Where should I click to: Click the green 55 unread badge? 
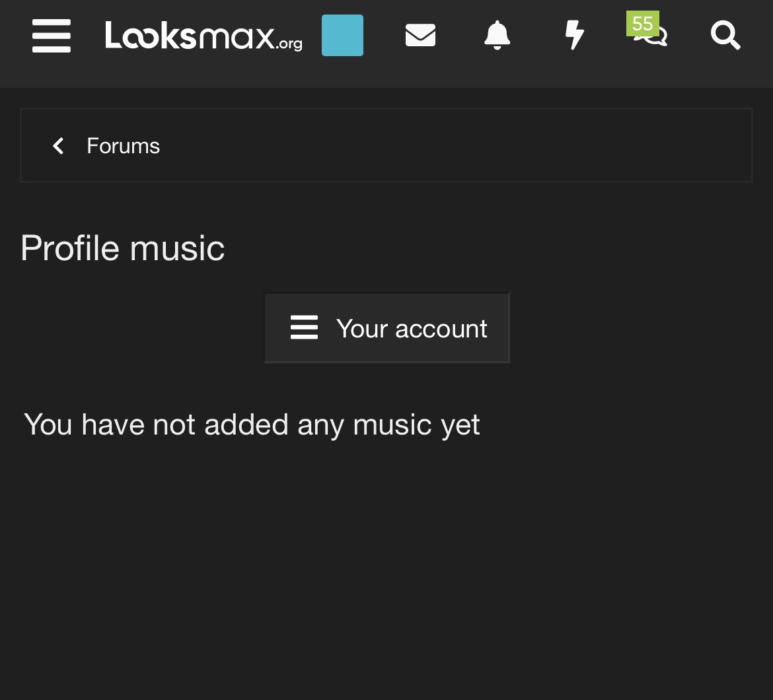click(x=642, y=24)
